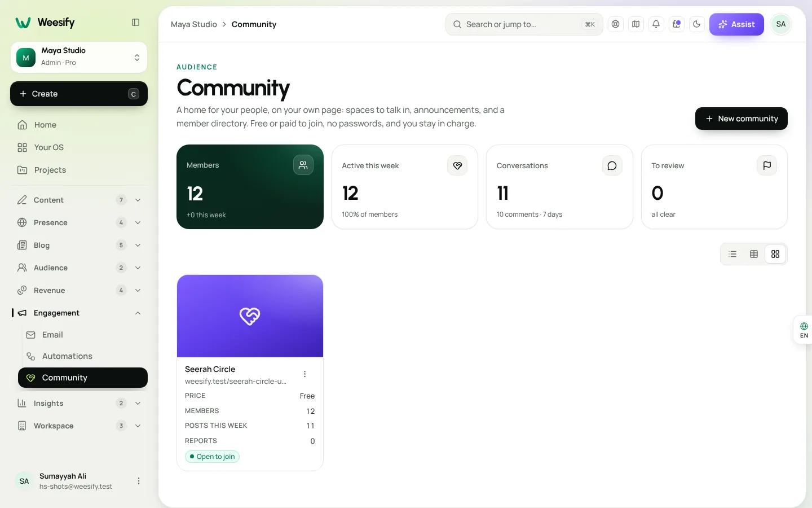Open the EN language switcher
Image resolution: width=812 pixels, height=508 pixels.
pos(804,330)
